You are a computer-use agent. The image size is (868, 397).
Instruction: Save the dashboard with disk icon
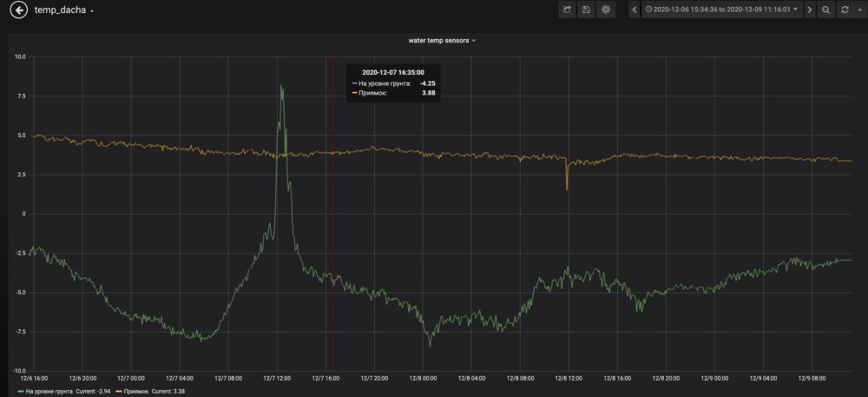pyautogui.click(x=586, y=10)
